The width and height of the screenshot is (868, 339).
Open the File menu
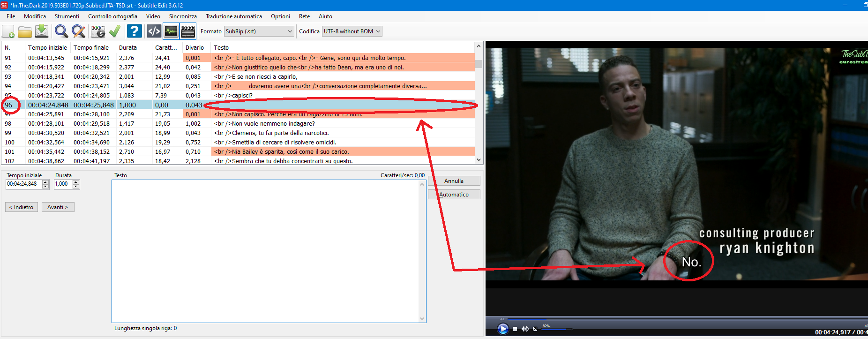(x=11, y=16)
